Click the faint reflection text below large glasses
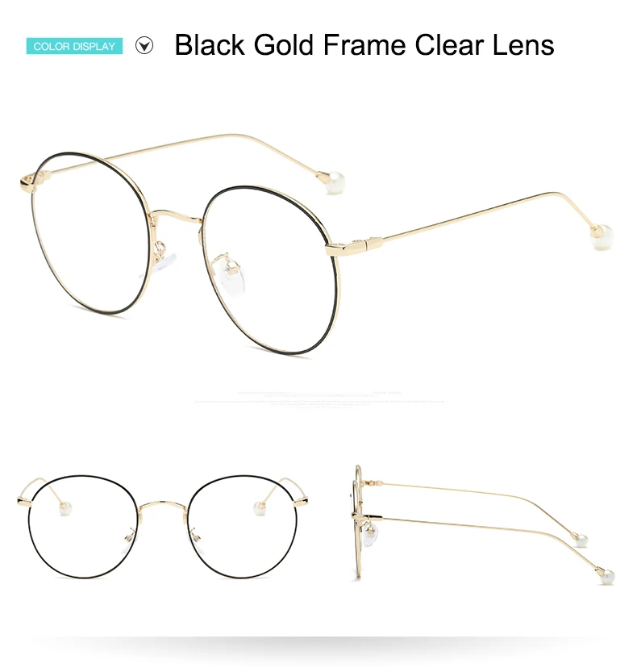637x672 pixels. click(x=319, y=399)
